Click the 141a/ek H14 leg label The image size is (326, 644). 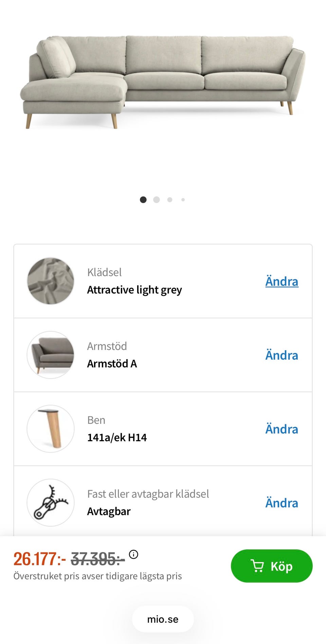pos(117,437)
